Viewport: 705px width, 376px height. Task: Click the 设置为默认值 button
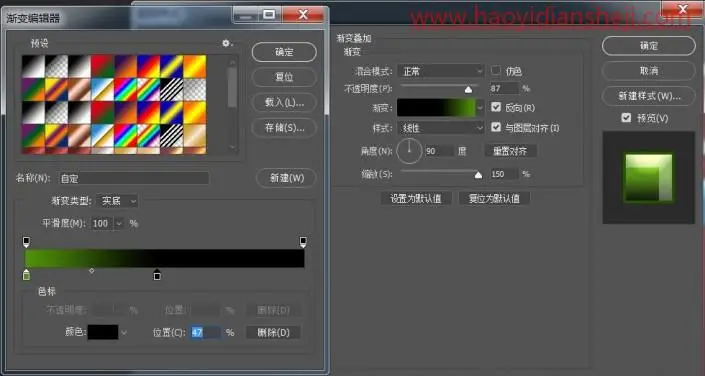[x=416, y=198]
